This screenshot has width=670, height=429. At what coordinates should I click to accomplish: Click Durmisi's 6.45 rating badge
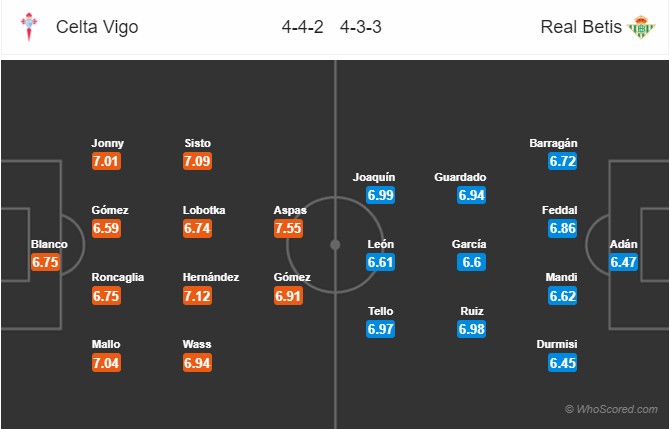click(563, 363)
